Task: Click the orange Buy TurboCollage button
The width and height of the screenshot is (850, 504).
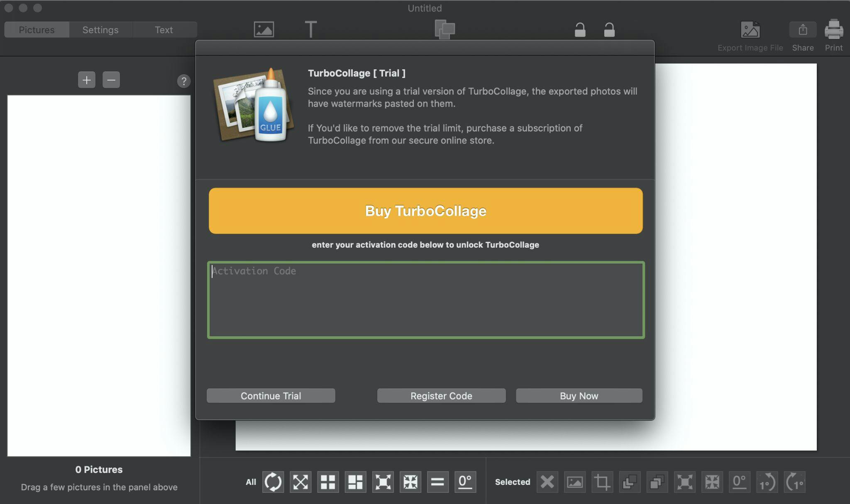Action: pyautogui.click(x=425, y=211)
